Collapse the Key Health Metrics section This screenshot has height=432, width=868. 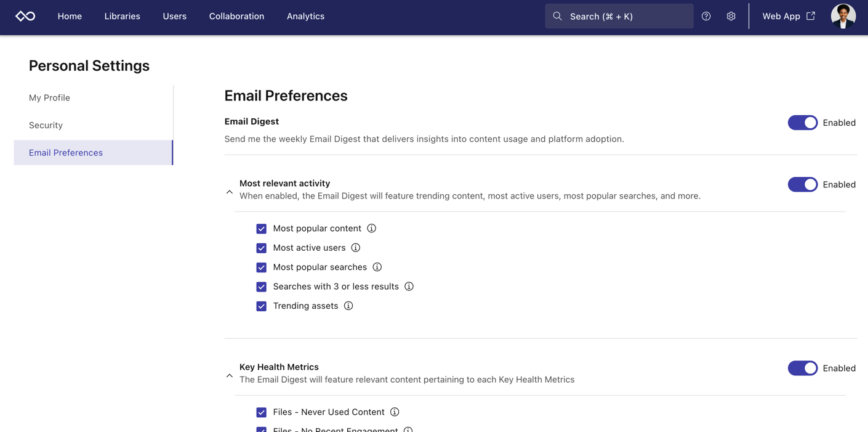(229, 375)
